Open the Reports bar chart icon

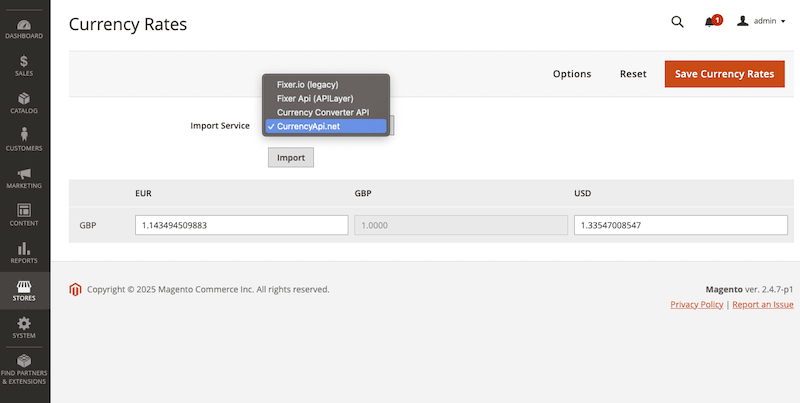tap(24, 252)
